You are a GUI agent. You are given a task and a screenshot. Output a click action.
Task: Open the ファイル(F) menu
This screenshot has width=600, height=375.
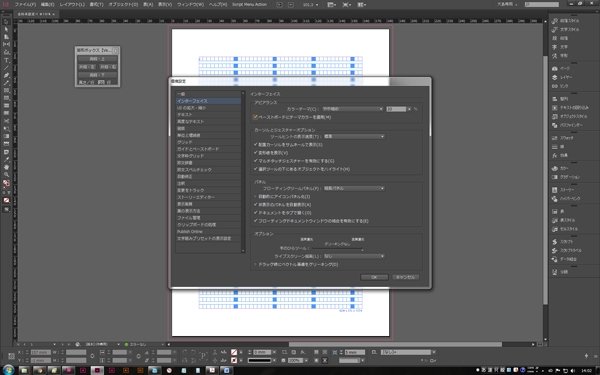(x=25, y=5)
